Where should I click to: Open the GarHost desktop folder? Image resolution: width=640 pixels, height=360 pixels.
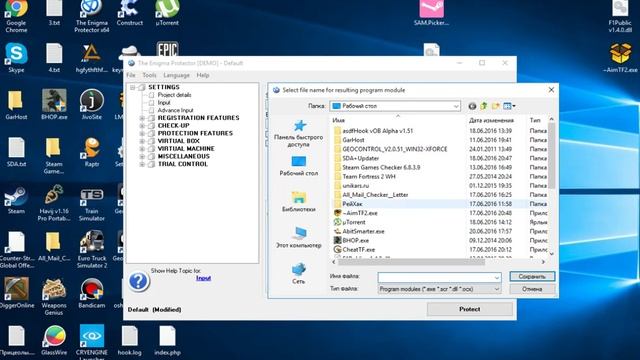[x=16, y=105]
